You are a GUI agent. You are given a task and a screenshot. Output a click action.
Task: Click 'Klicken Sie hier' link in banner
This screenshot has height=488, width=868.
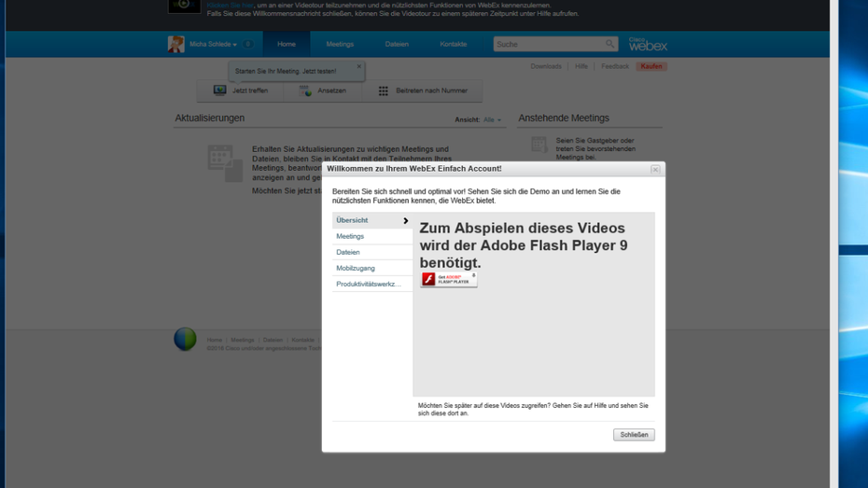pos(231,5)
